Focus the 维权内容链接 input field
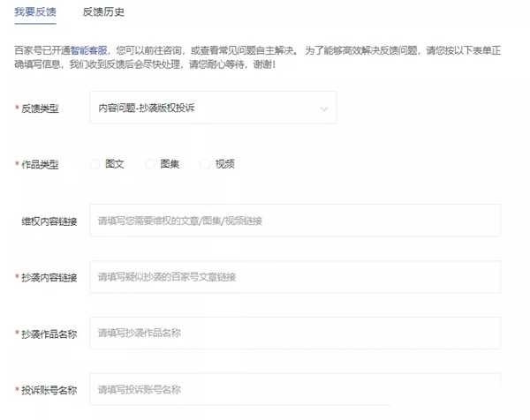The width and height of the screenshot is (530, 420). point(295,221)
